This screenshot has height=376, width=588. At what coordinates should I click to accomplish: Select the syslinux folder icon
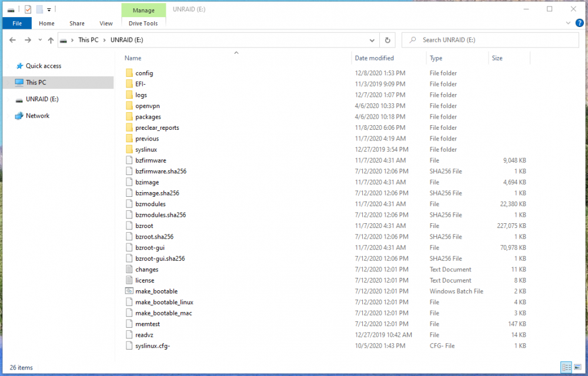coord(129,149)
